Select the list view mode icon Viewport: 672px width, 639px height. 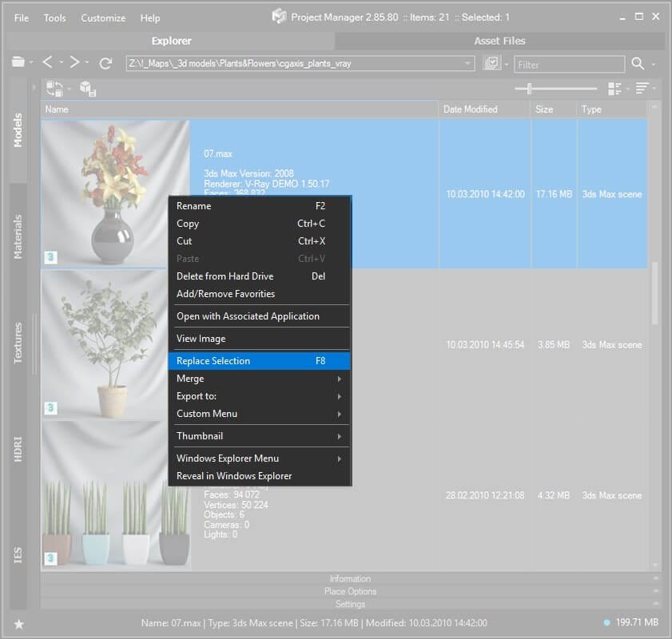(614, 89)
